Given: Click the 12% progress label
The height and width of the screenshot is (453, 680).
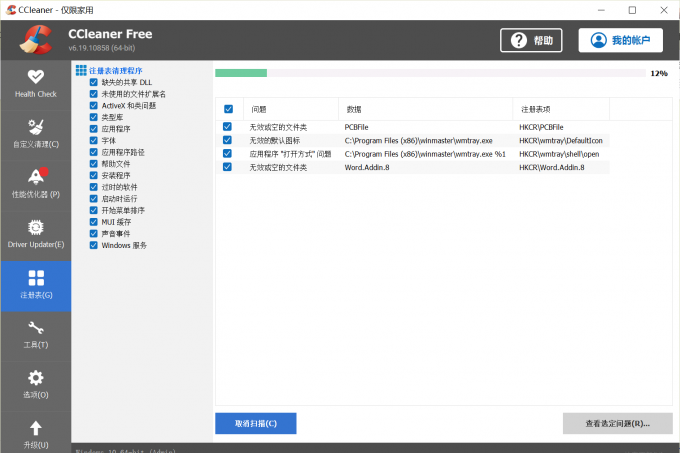Looking at the screenshot, I should (x=659, y=74).
